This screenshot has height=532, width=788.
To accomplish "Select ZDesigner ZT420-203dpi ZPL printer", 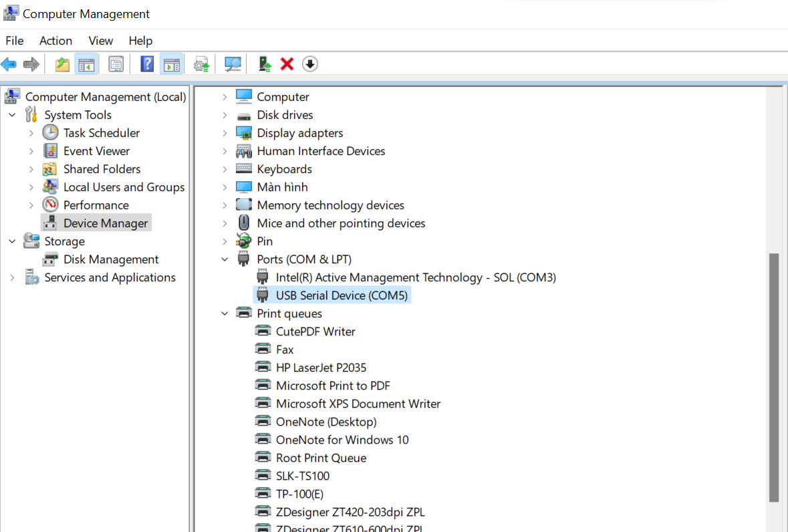I will (350, 513).
